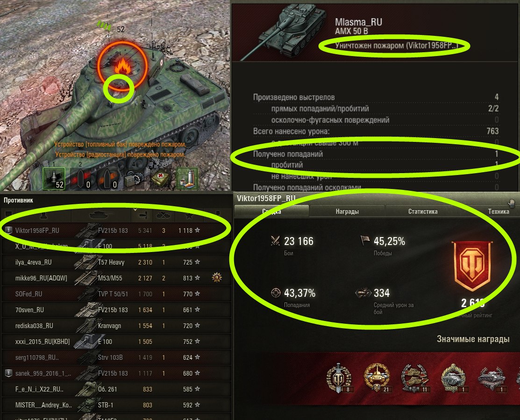The height and width of the screenshot is (420, 520).
Task: Open the Награды tab
Action: tap(347, 211)
